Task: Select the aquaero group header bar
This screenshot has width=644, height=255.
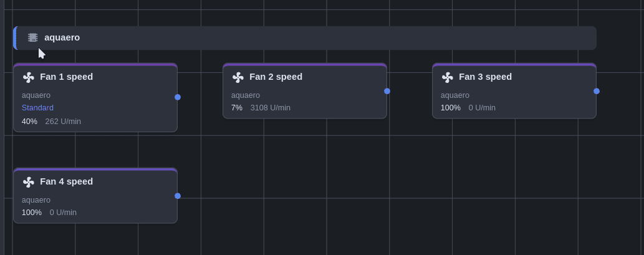Action: point(312,37)
